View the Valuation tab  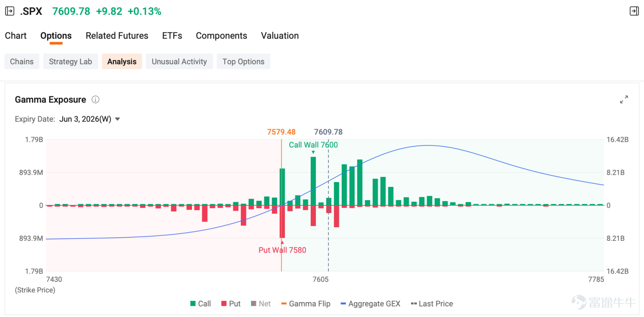pyautogui.click(x=280, y=36)
